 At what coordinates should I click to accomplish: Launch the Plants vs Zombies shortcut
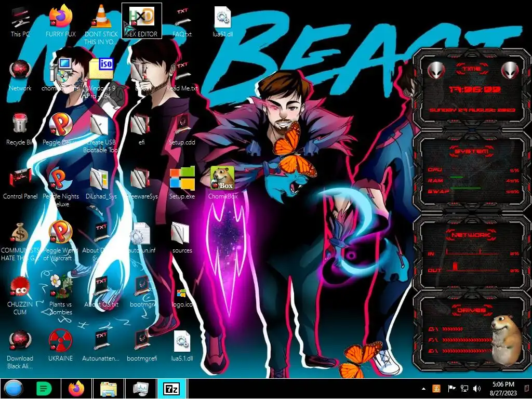point(60,295)
